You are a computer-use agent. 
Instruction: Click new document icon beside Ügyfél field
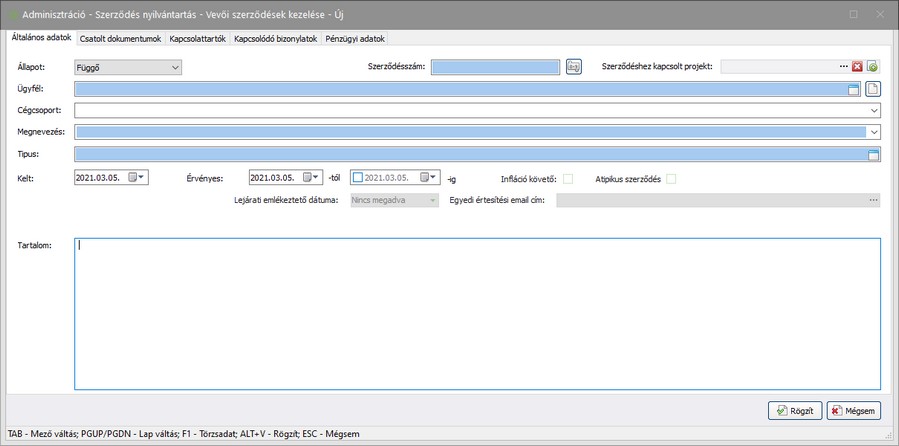tap(873, 89)
